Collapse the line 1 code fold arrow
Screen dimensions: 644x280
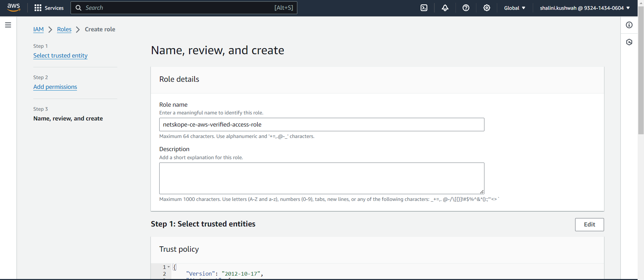click(169, 267)
